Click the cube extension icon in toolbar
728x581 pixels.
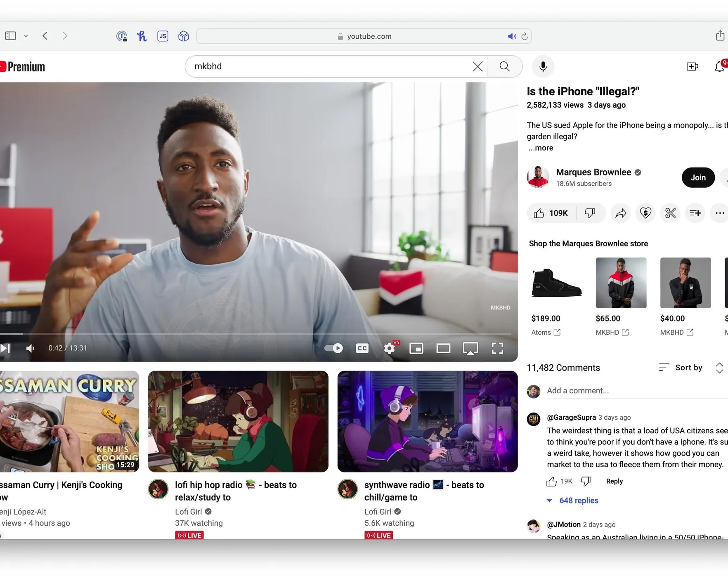click(184, 36)
